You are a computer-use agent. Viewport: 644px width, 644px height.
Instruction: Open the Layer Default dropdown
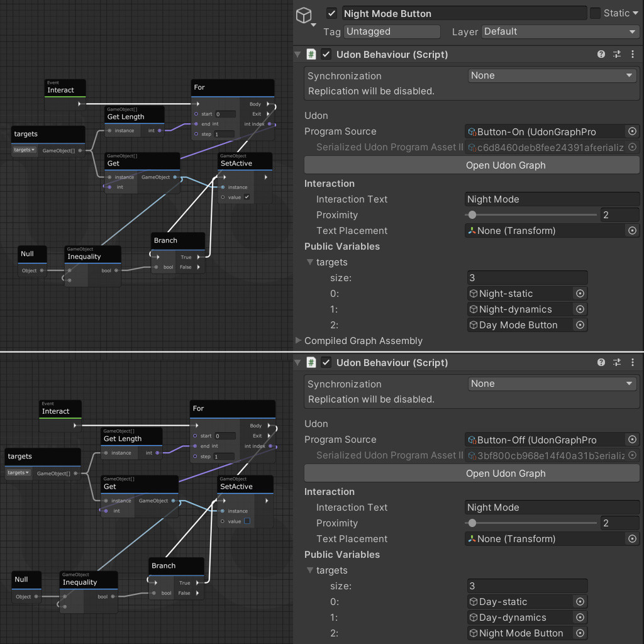click(560, 31)
